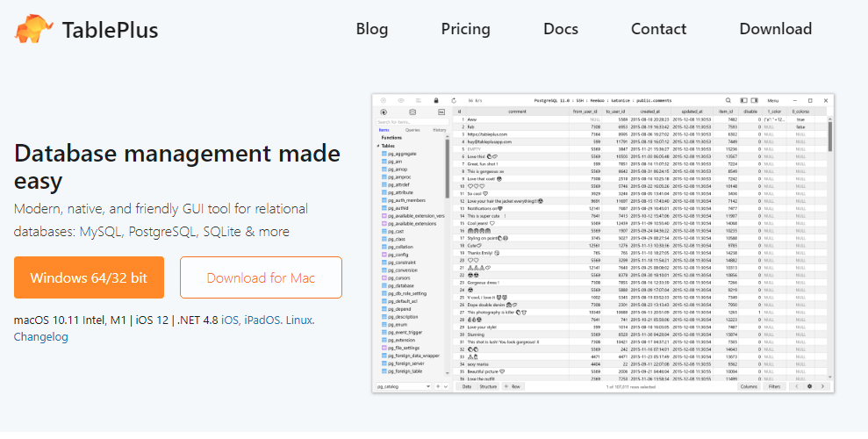Click the + Row button below the table
Viewport: 868px width, 439px height.
point(513,386)
